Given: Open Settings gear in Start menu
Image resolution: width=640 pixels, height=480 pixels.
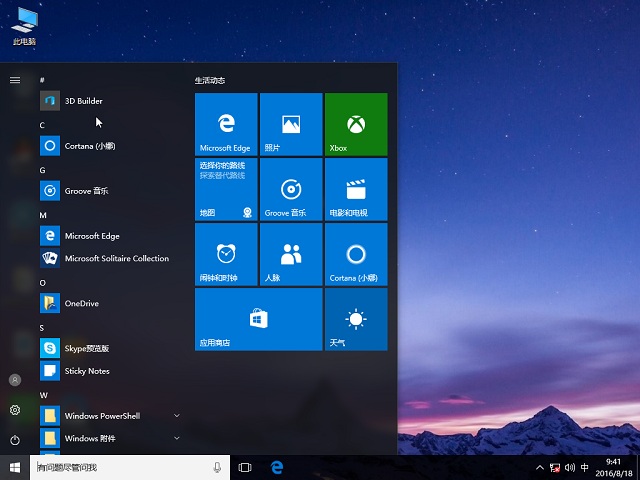Looking at the screenshot, I should click(15, 410).
